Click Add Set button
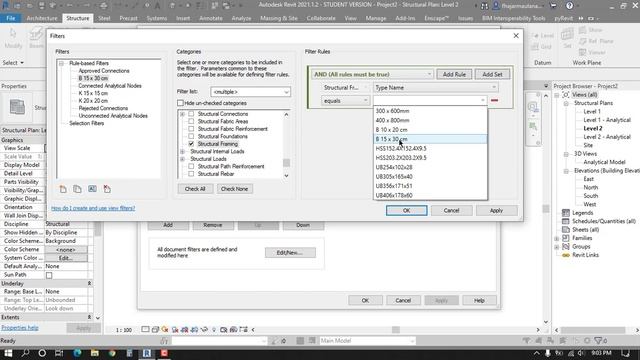Screen dimensions: 640x360 coord(492,74)
